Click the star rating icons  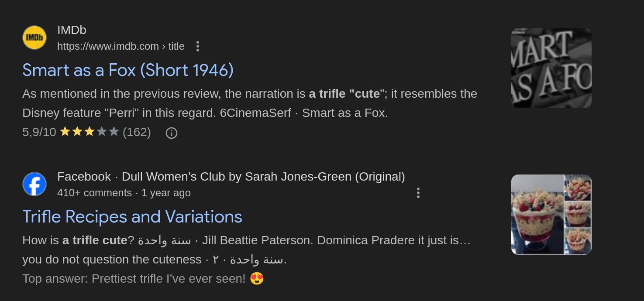(x=90, y=132)
